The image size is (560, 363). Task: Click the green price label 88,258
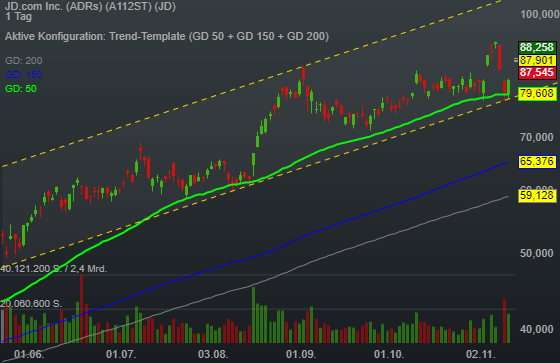coord(537,47)
